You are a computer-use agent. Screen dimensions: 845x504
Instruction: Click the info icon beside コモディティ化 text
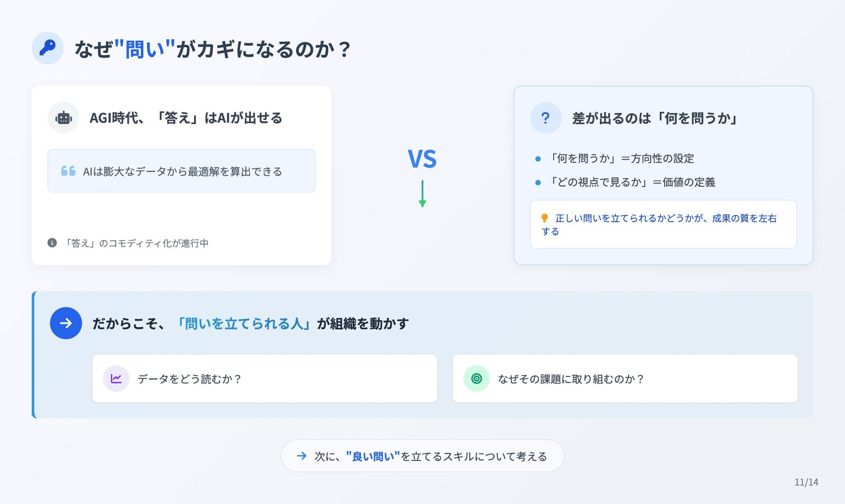[x=52, y=243]
